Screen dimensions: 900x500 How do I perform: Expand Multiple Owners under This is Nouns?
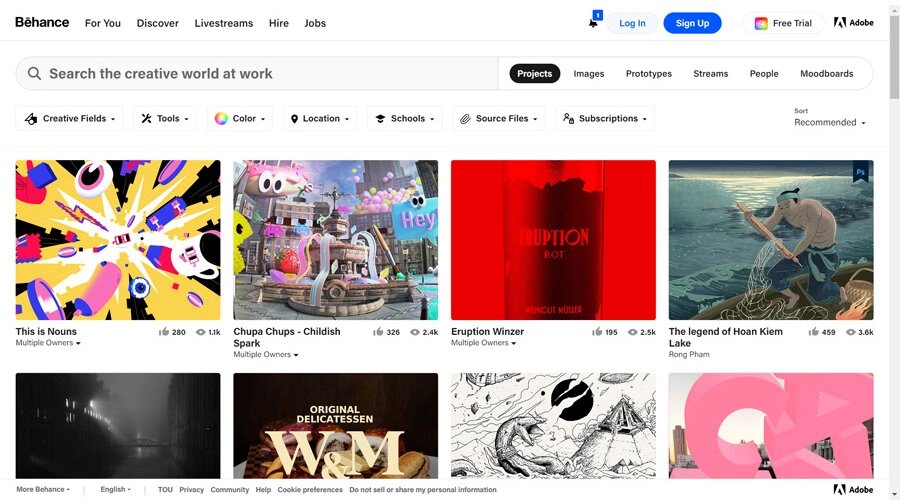pyautogui.click(x=48, y=343)
